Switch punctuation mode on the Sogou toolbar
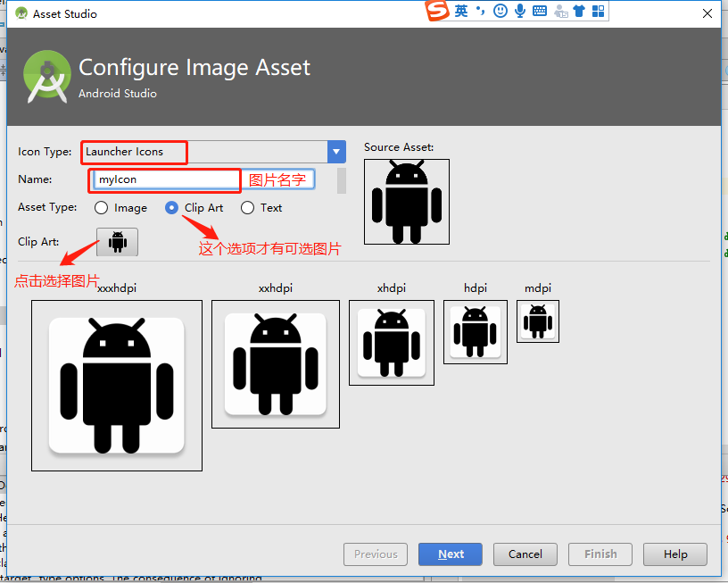 (480, 11)
